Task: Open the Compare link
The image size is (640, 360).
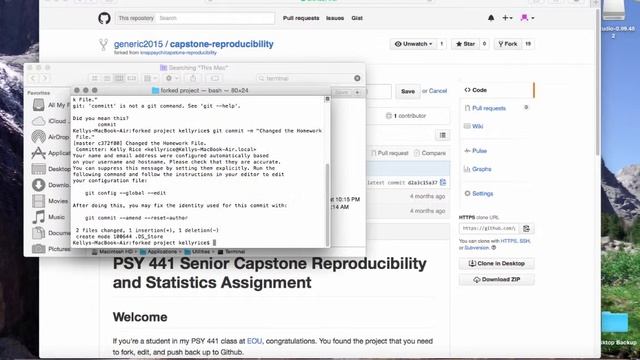Action: point(430,153)
